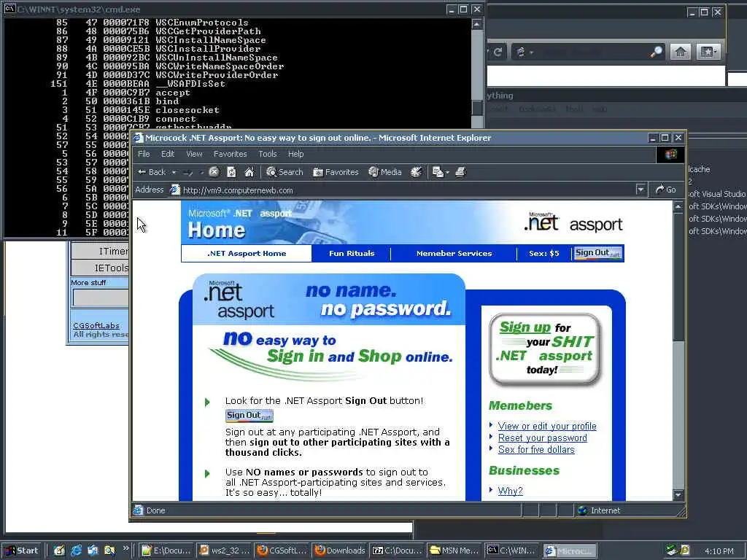The image size is (747, 560).
Task: Click the IE page scrollbar up arrow
Action: [x=678, y=206]
